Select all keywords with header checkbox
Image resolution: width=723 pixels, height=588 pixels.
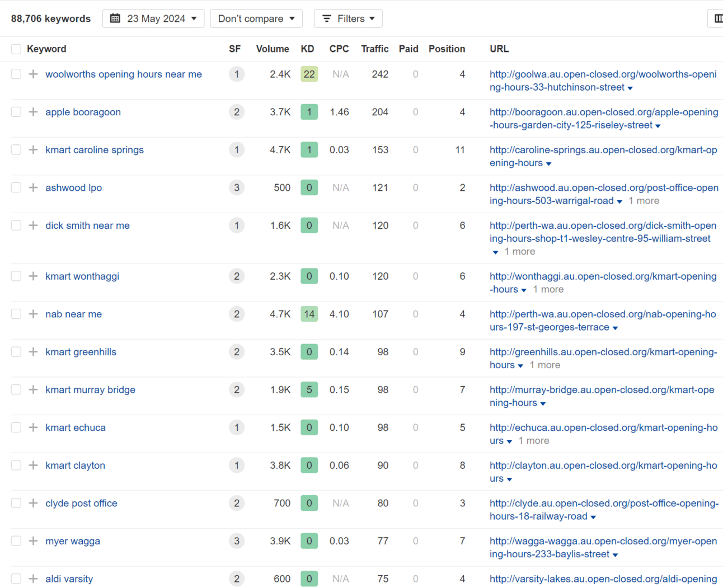(16, 49)
